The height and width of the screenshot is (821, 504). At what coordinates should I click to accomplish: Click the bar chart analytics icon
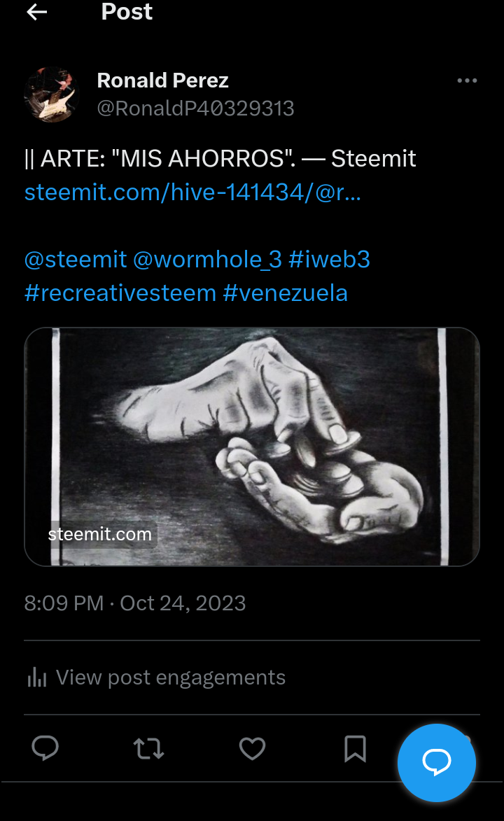(x=36, y=677)
